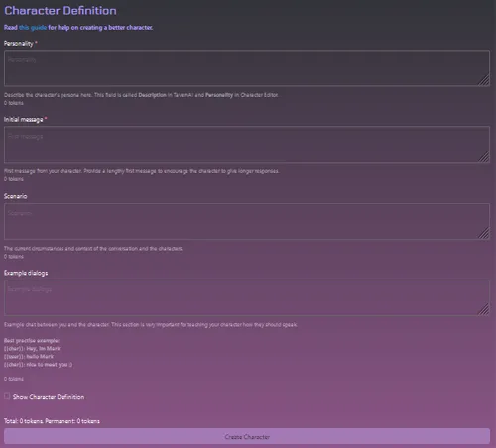Viewport: 496px width, 448px height.
Task: Focus the Initial message text area
Action: [x=247, y=145]
